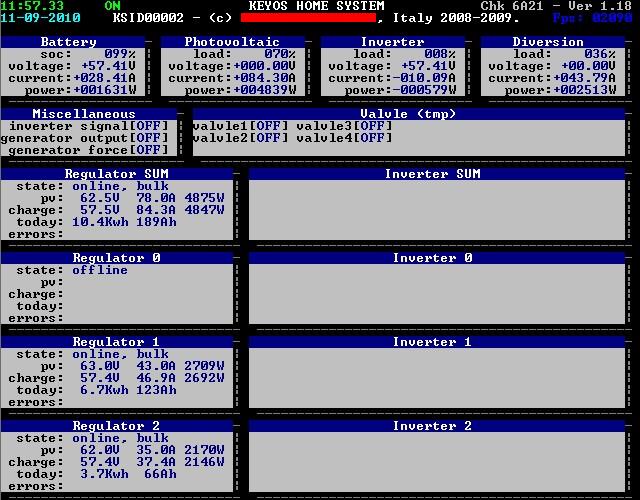Click Inverter load value 008%
Screen dimensions: 640x500
(x=440, y=54)
